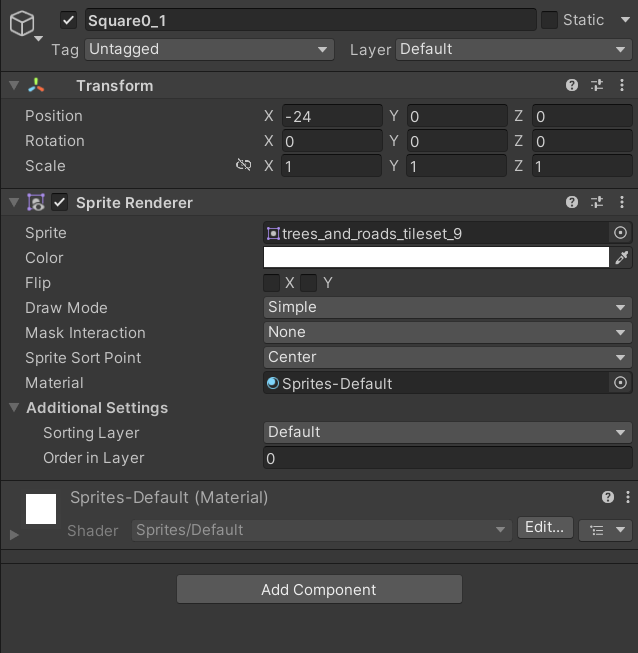Open Sprite Renderer presets icon
This screenshot has width=638, height=653.
(x=597, y=202)
